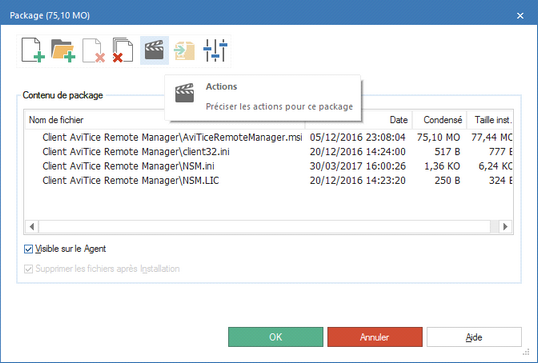Click the 517 B condensed size
The width and height of the screenshot is (538, 363).
click(447, 152)
